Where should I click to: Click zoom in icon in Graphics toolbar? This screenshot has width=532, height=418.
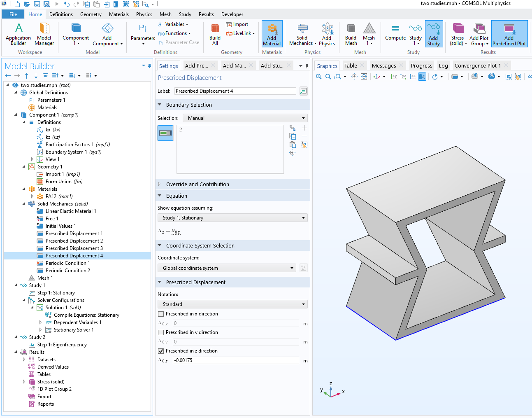click(x=318, y=77)
